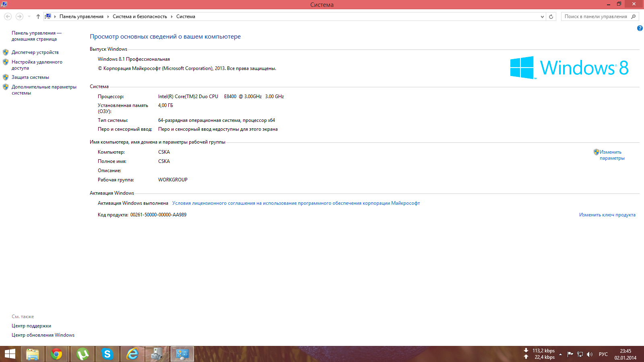Show hidden tray icons arrow
The image size is (644, 362).
pyautogui.click(x=560, y=354)
